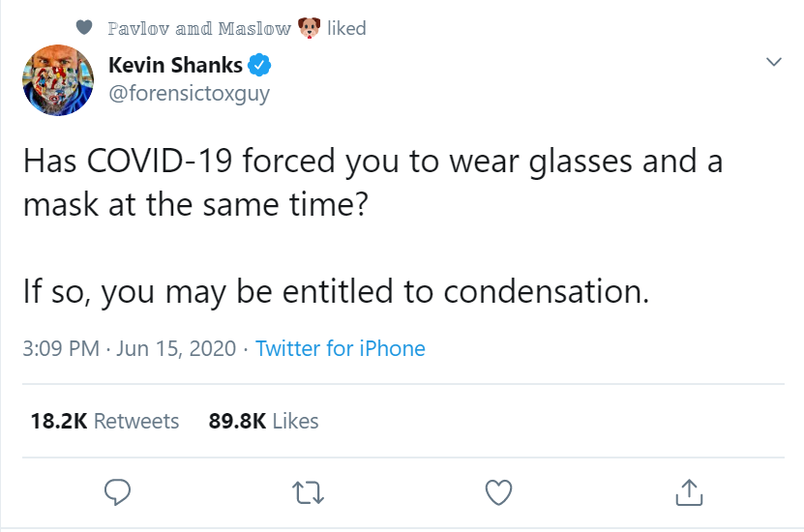804x532 pixels.
Task: Click the dog emoji after Pavlov and Maslow
Action: tap(309, 28)
